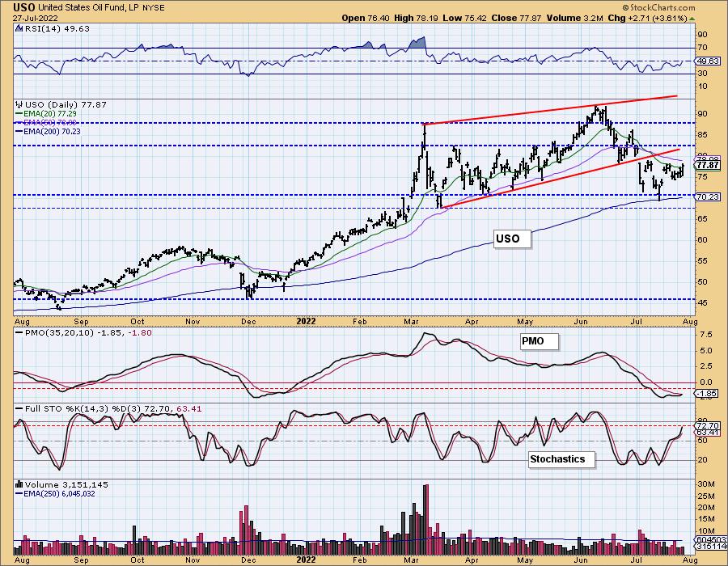Click the Feb label under the volume panel
The width and height of the screenshot is (728, 566).
coord(359,560)
